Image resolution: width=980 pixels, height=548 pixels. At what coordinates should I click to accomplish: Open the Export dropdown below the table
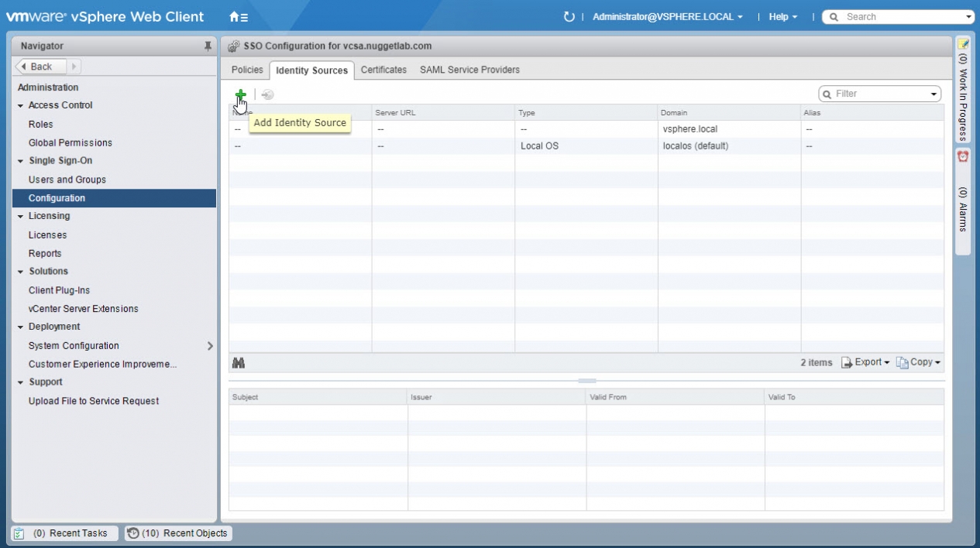tap(866, 362)
